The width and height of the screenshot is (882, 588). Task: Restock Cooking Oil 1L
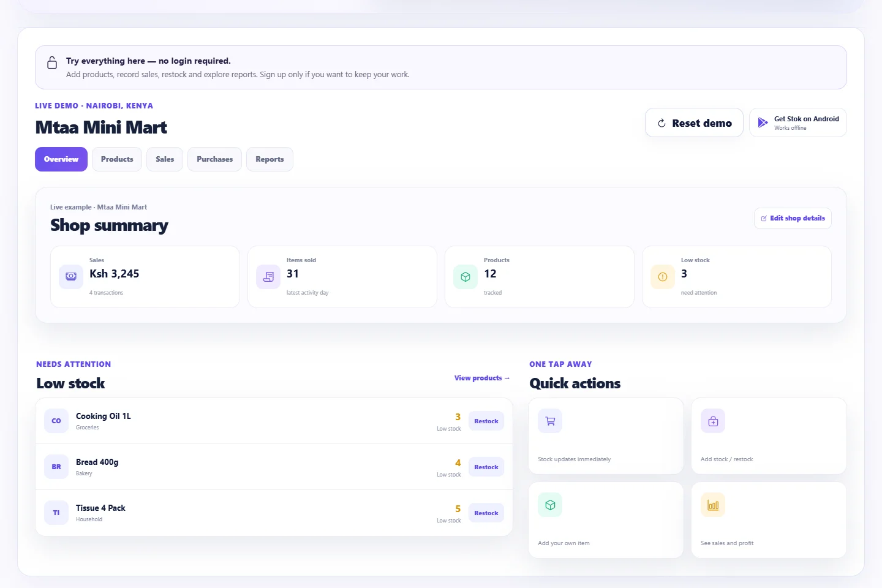click(x=486, y=421)
